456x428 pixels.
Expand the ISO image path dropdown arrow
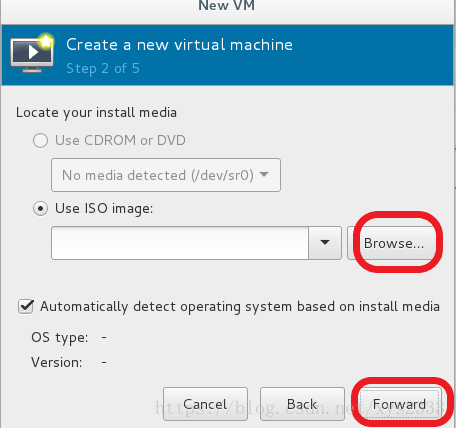click(325, 243)
